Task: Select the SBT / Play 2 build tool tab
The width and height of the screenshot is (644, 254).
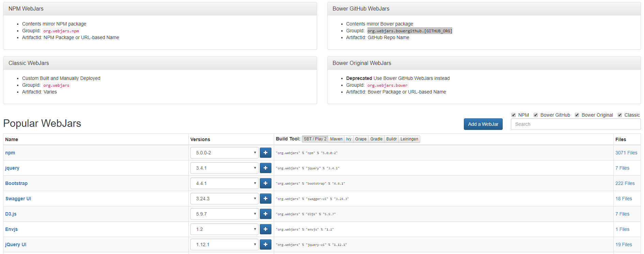Action: (315, 139)
